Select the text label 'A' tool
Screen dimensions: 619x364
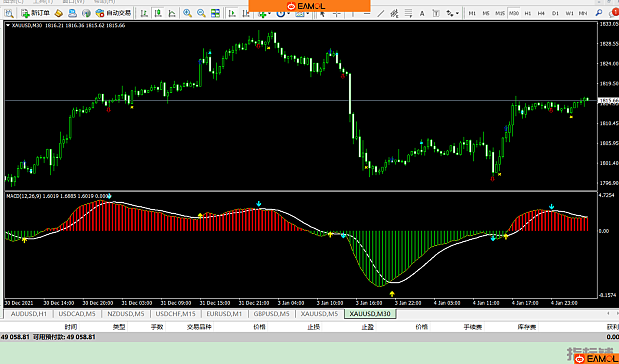[422, 14]
